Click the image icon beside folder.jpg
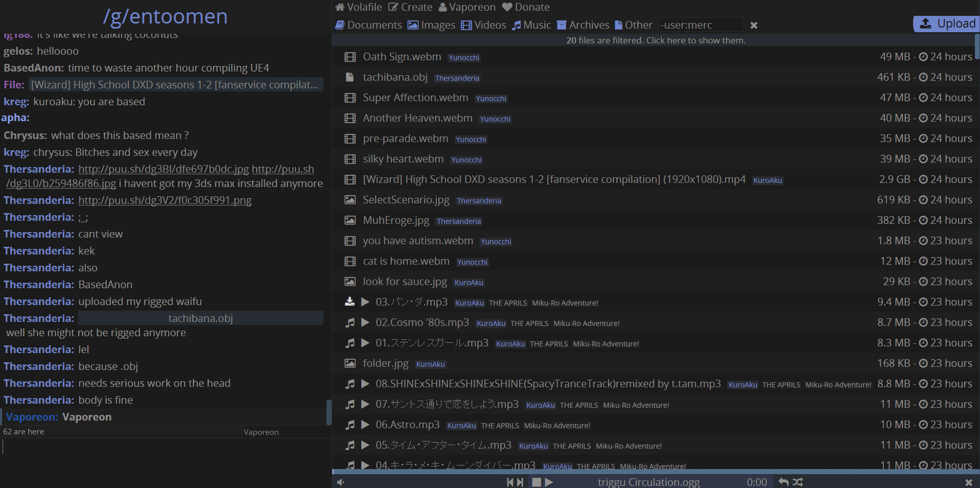This screenshot has height=488, width=980. pos(350,363)
